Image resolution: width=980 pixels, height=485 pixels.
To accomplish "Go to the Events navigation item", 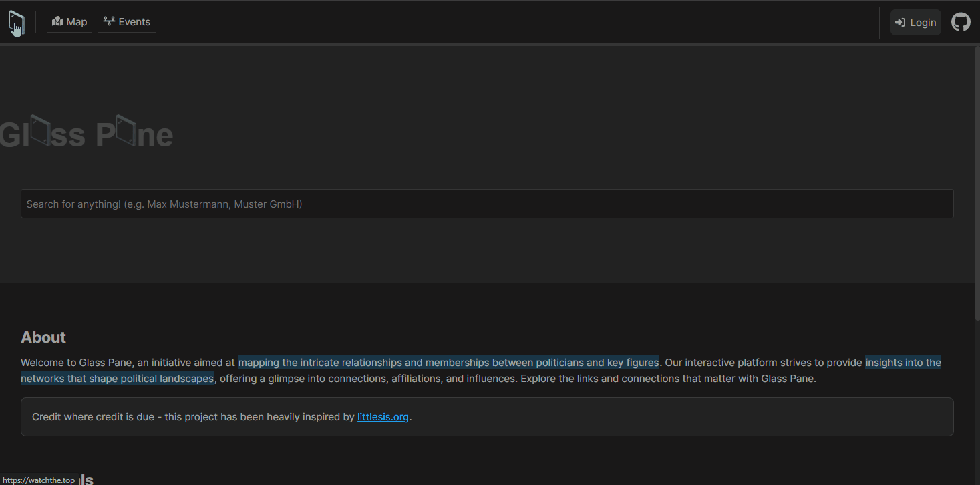I will 126,22.
